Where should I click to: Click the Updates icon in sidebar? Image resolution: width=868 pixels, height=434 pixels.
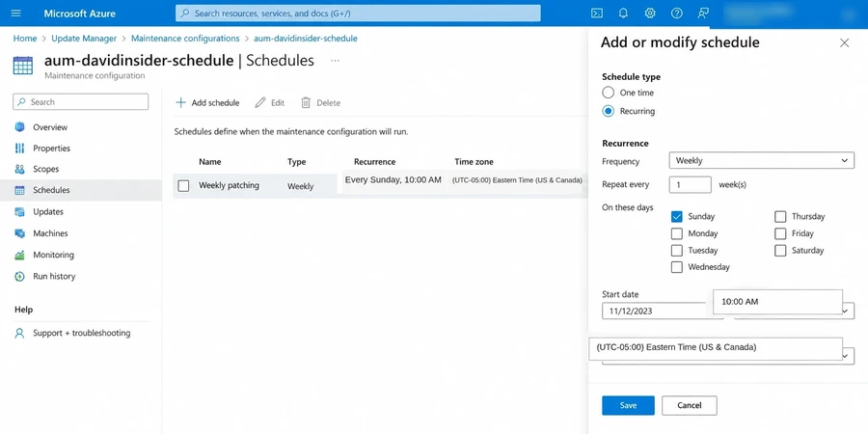pos(20,211)
